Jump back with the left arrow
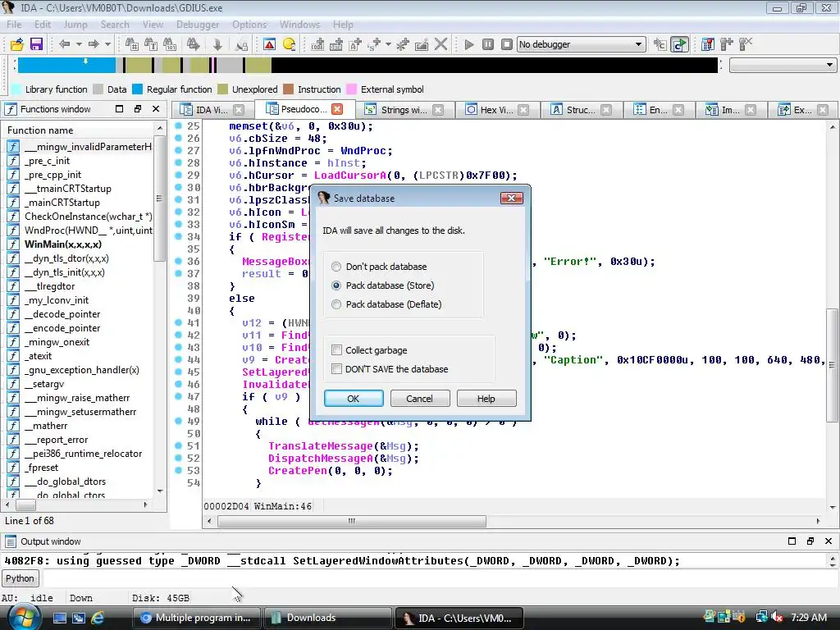Image resolution: width=840 pixels, height=630 pixels. point(65,44)
